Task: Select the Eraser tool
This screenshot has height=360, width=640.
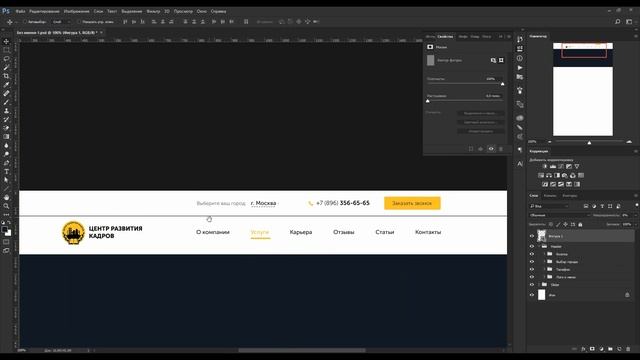Action: [x=6, y=128]
